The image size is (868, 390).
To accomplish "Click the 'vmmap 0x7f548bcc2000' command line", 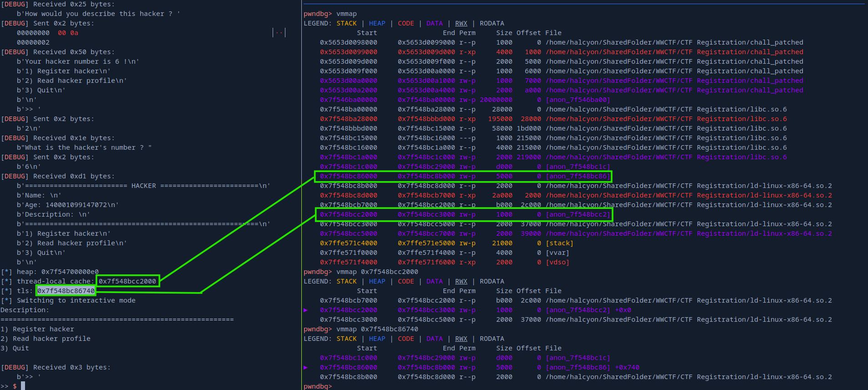I will tap(377, 272).
